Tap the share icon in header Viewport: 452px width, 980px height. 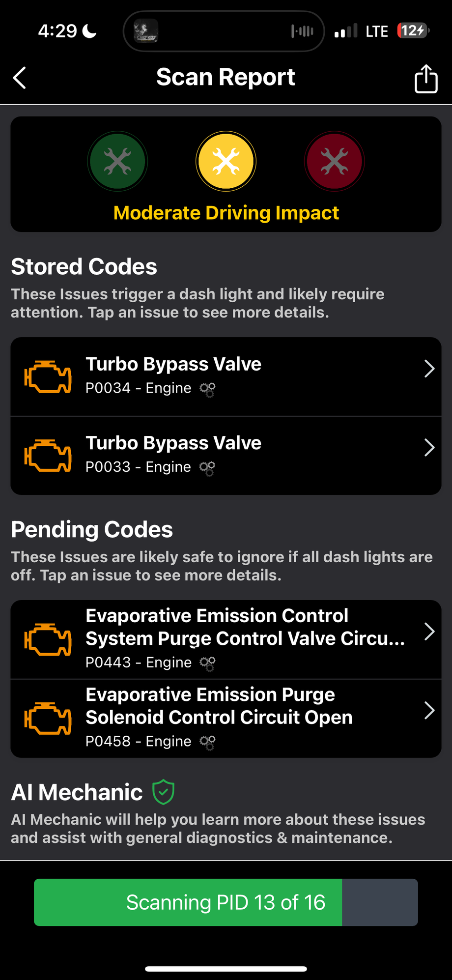425,79
